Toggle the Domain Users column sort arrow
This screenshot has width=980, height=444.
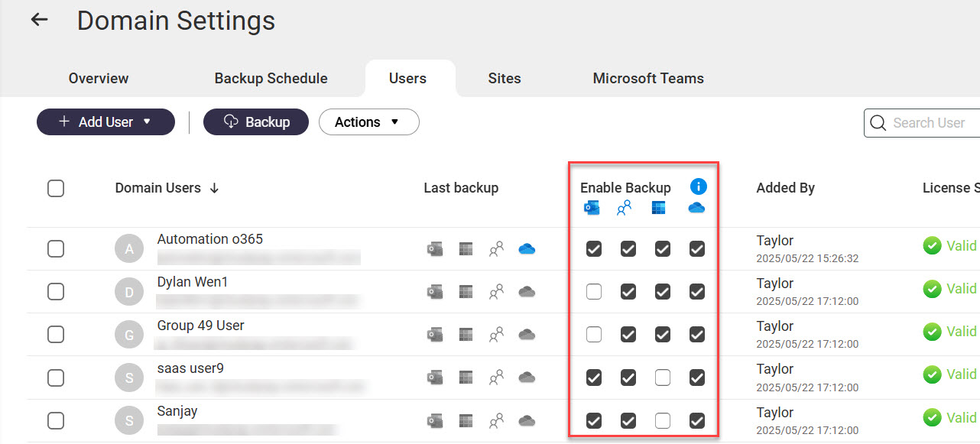coord(215,188)
